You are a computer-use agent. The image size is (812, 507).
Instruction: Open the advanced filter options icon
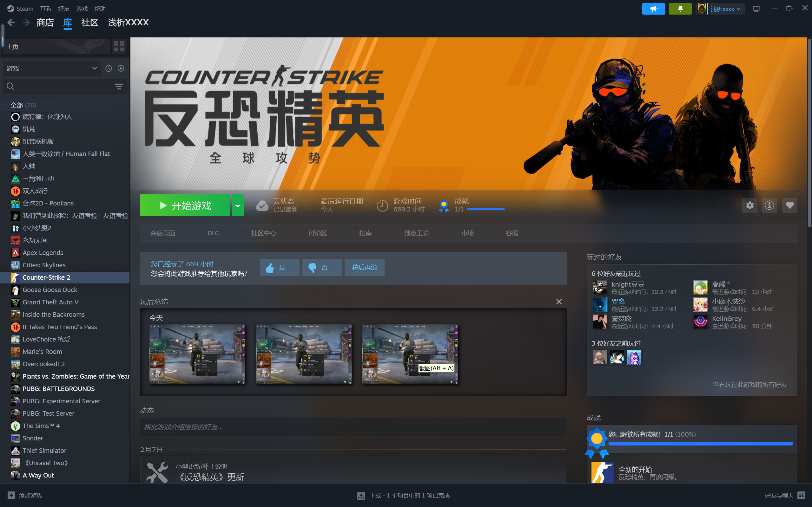pos(119,87)
